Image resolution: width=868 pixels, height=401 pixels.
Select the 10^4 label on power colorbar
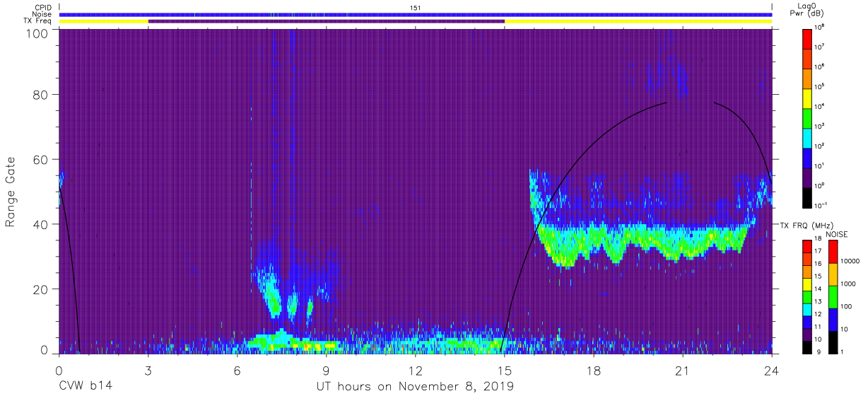tap(820, 106)
